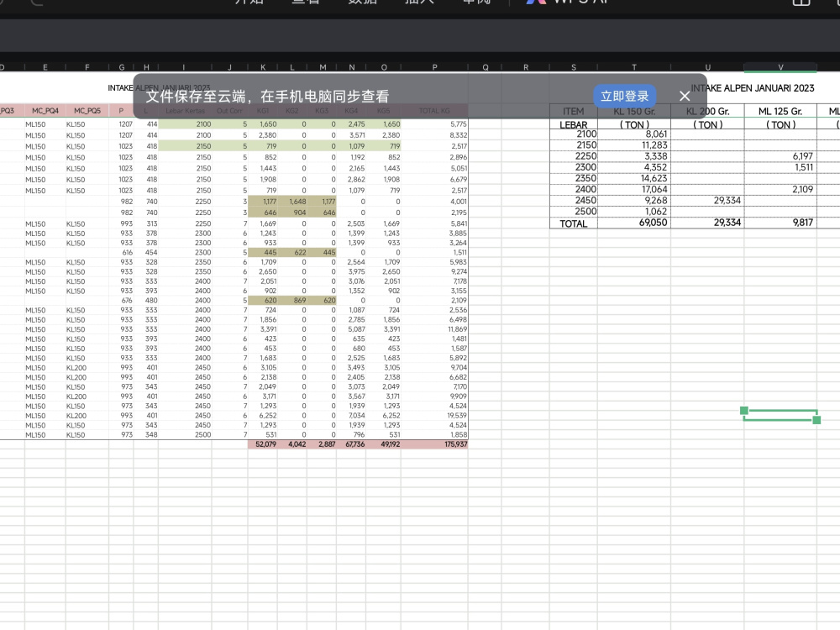The height and width of the screenshot is (630, 840).
Task: Click the ITEM header cell
Action: 573,112
